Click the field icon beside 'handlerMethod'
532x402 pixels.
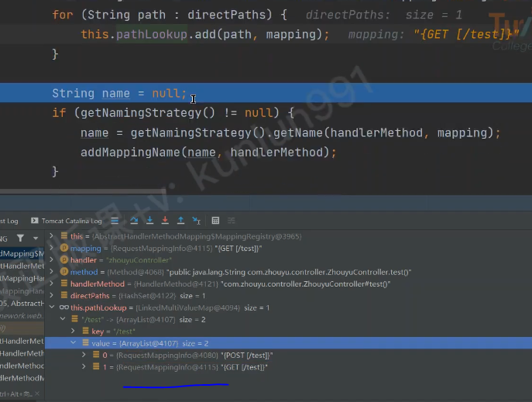tap(64, 283)
